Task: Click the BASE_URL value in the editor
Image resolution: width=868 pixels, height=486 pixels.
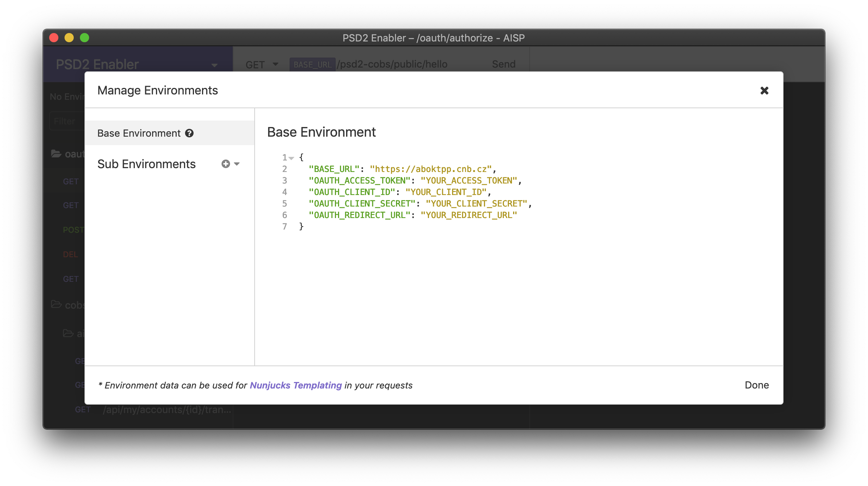Action: pos(431,169)
